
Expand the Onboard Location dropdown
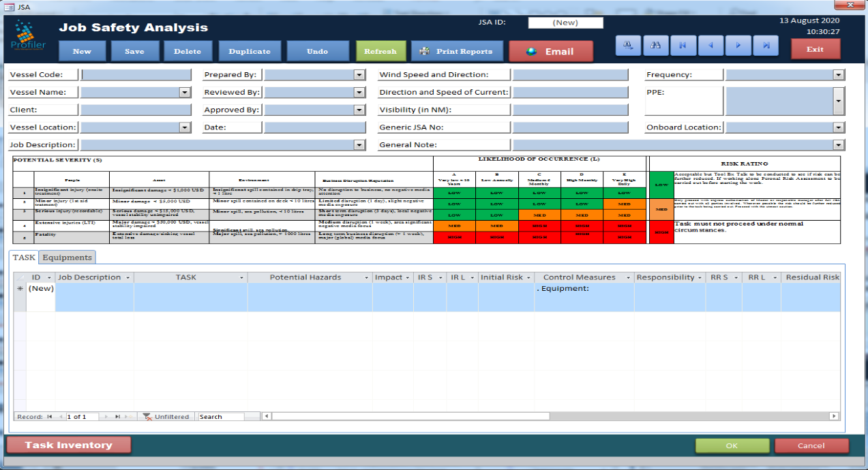pos(838,127)
